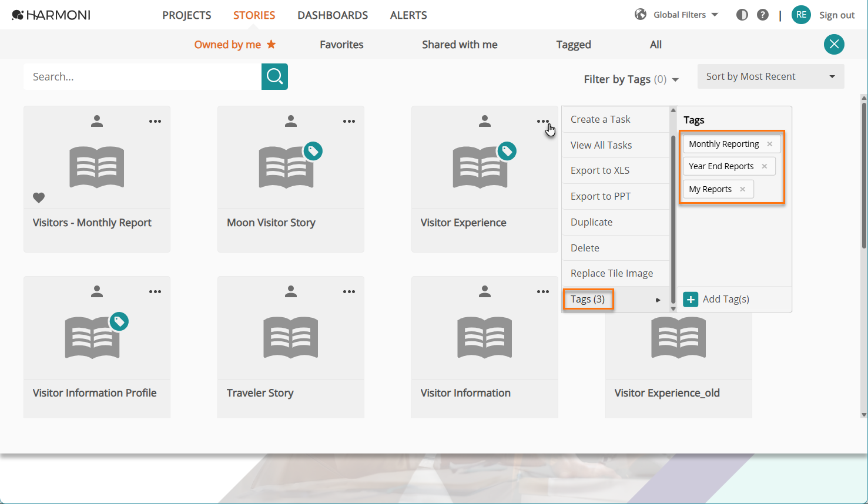The width and height of the screenshot is (868, 504).
Task: Expand the Tags (3) submenu
Action: pos(616,300)
